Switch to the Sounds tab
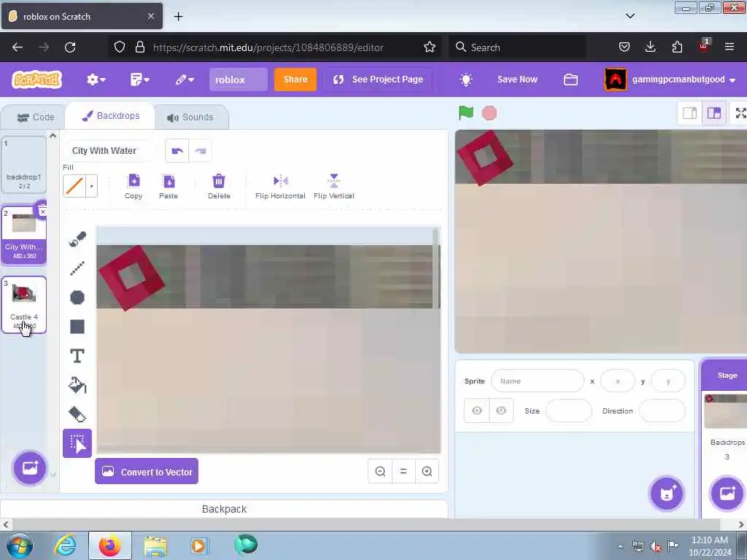The width and height of the screenshot is (747, 560). (x=190, y=117)
